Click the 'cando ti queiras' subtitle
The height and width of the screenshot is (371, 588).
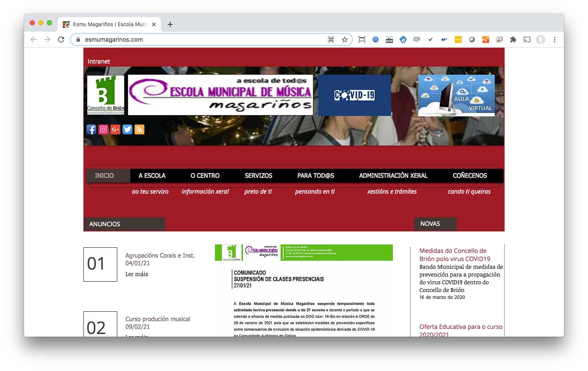coord(469,192)
